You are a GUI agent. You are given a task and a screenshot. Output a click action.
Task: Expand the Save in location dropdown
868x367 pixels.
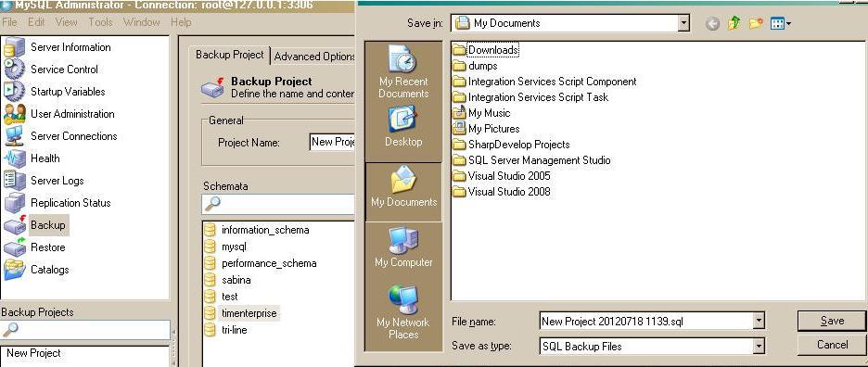(683, 23)
